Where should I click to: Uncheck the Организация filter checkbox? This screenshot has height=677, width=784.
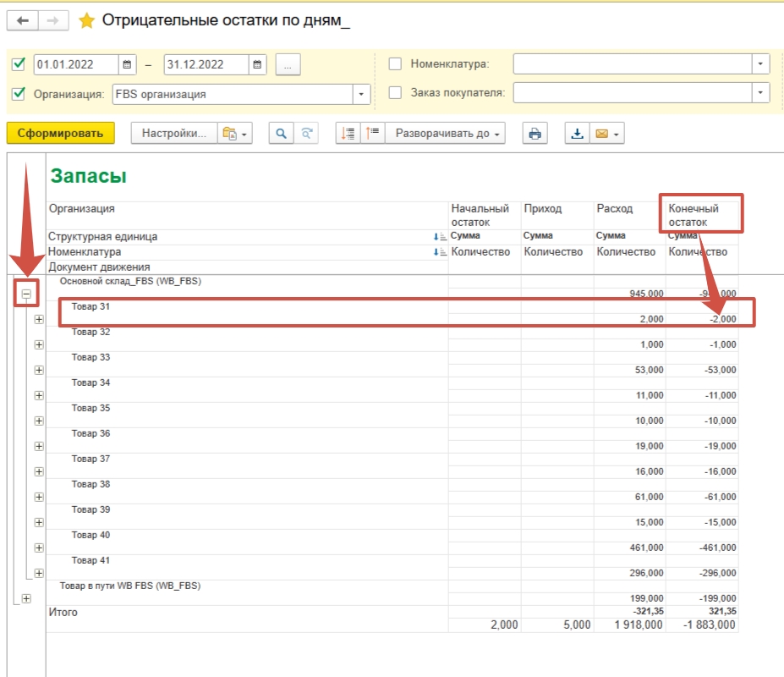[x=19, y=94]
